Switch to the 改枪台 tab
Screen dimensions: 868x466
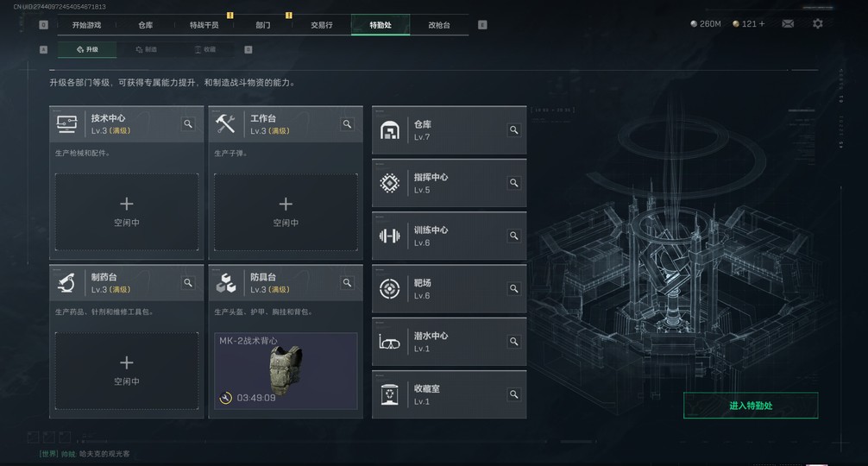point(439,25)
